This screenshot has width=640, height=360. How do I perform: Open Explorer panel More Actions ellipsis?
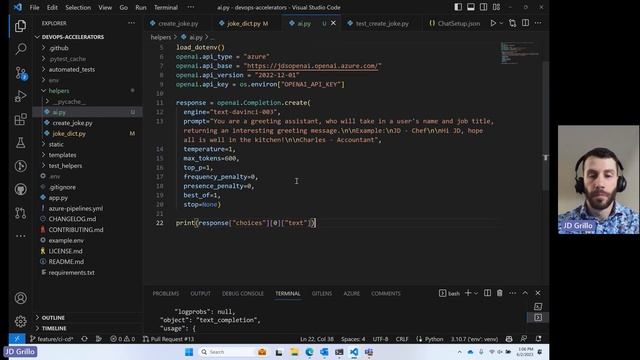click(131, 23)
